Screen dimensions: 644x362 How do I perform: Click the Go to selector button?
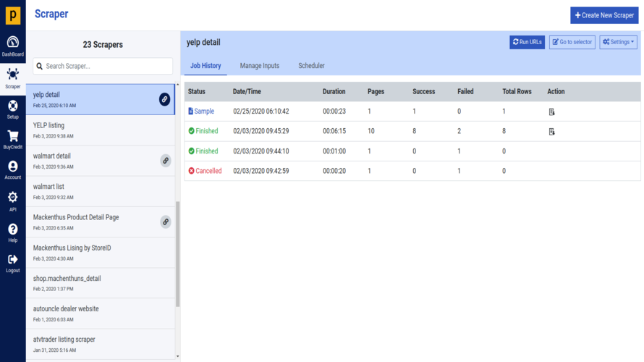(572, 42)
